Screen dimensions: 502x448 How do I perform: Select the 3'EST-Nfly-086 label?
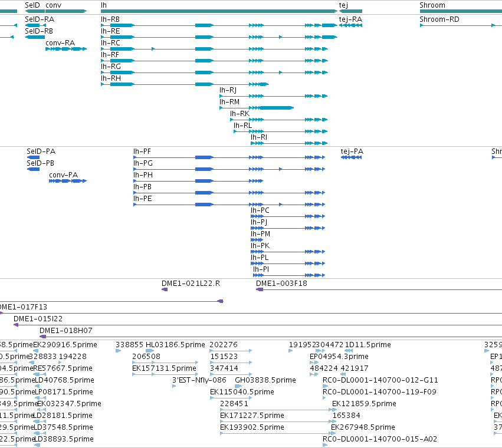(199, 380)
